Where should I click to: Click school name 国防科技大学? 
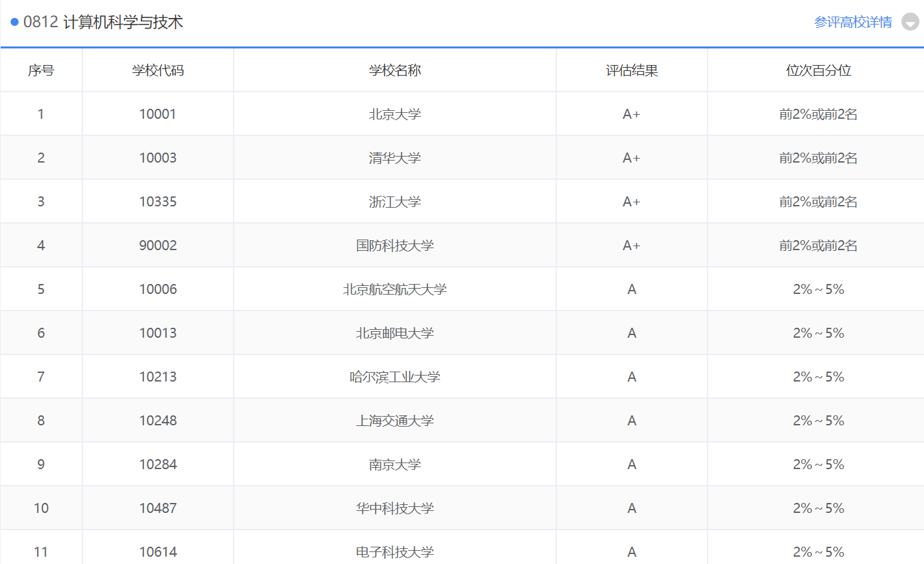(x=395, y=246)
